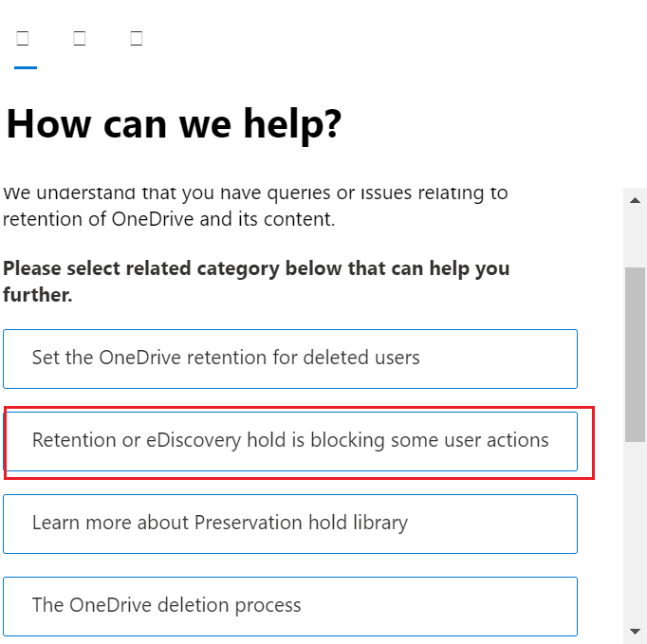This screenshot has width=647, height=644.
Task: Click the bold 'Please select related category' text
Action: [256, 268]
